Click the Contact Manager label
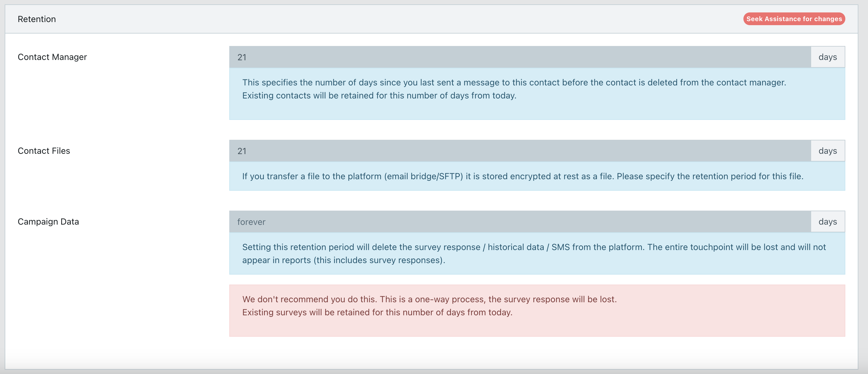This screenshot has height=374, width=868. pos(52,57)
